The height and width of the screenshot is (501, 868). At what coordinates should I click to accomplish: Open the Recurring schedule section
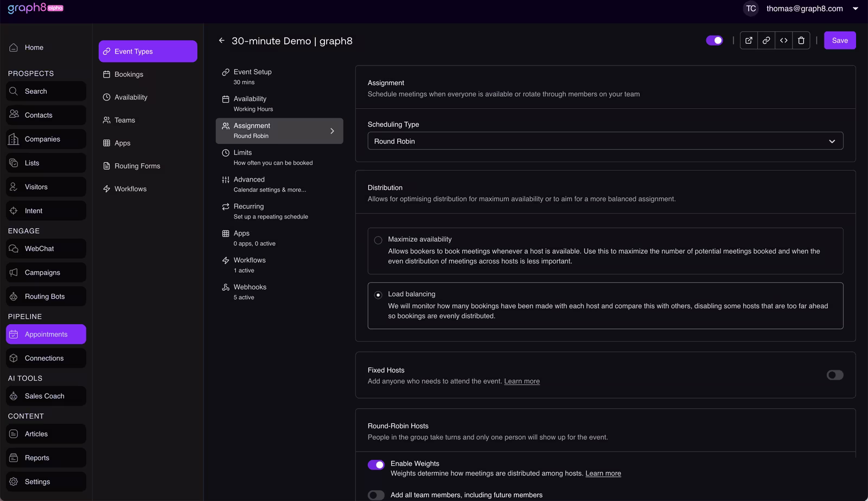tap(279, 211)
